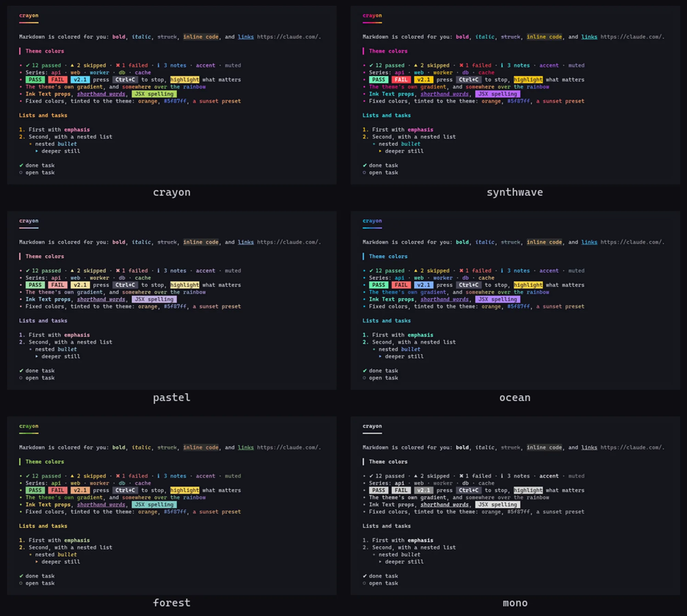Screen dimensions: 687x616
Task: Click the FAIL badge in the pastel panel
Action: (58, 285)
